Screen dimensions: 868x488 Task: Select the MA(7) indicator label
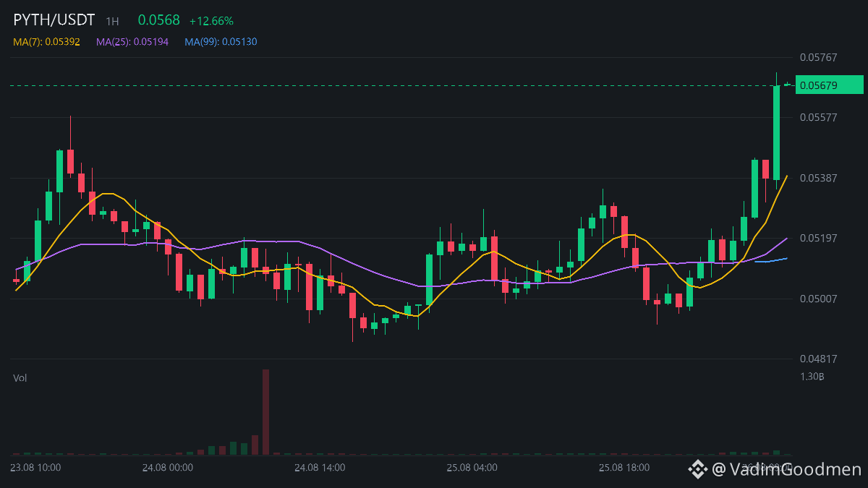pyautogui.click(x=46, y=42)
